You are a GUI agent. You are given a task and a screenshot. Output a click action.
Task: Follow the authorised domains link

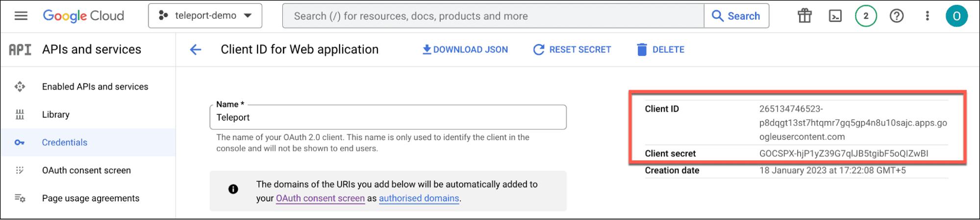pyautogui.click(x=419, y=198)
